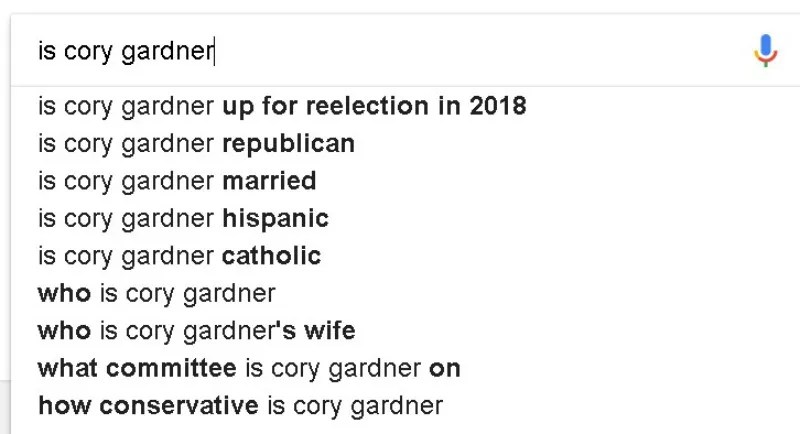Choose the suggestion about Gardner's committee
Screen dimensions: 800x434
249,368
